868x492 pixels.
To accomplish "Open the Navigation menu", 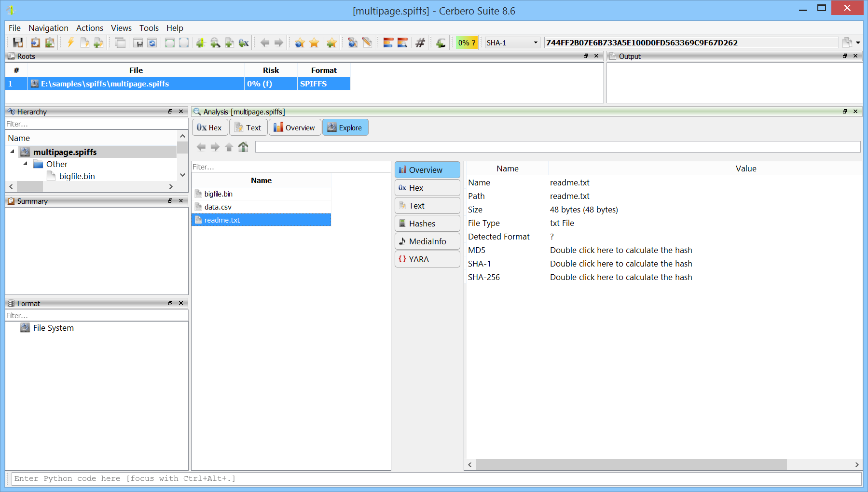I will [48, 28].
